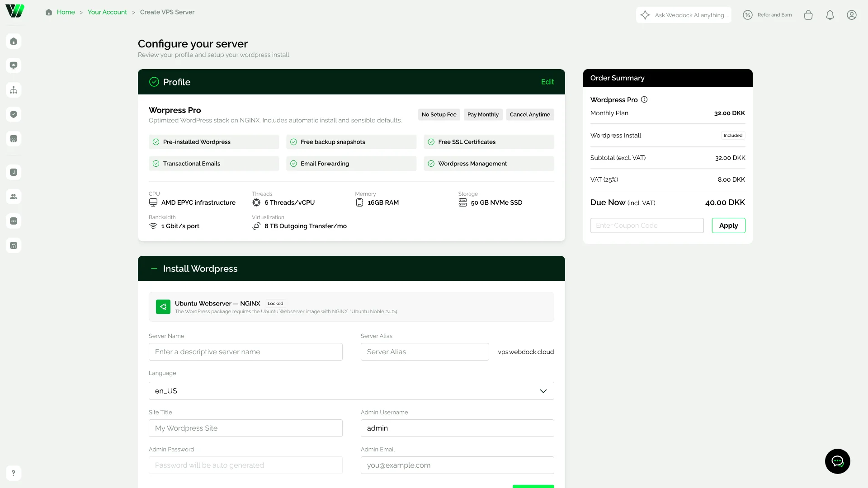Focus the Ask Webdock AI input
The width and height of the screenshot is (868, 488).
[691, 15]
